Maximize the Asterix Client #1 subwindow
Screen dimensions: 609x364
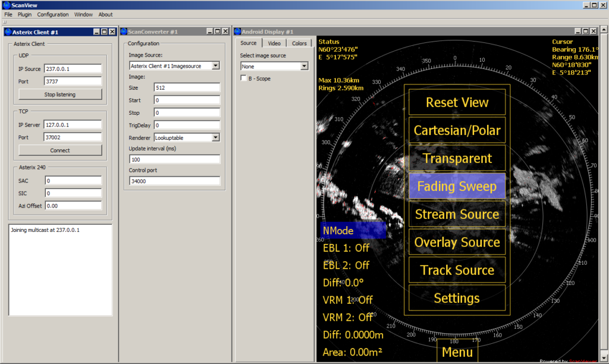click(x=103, y=32)
